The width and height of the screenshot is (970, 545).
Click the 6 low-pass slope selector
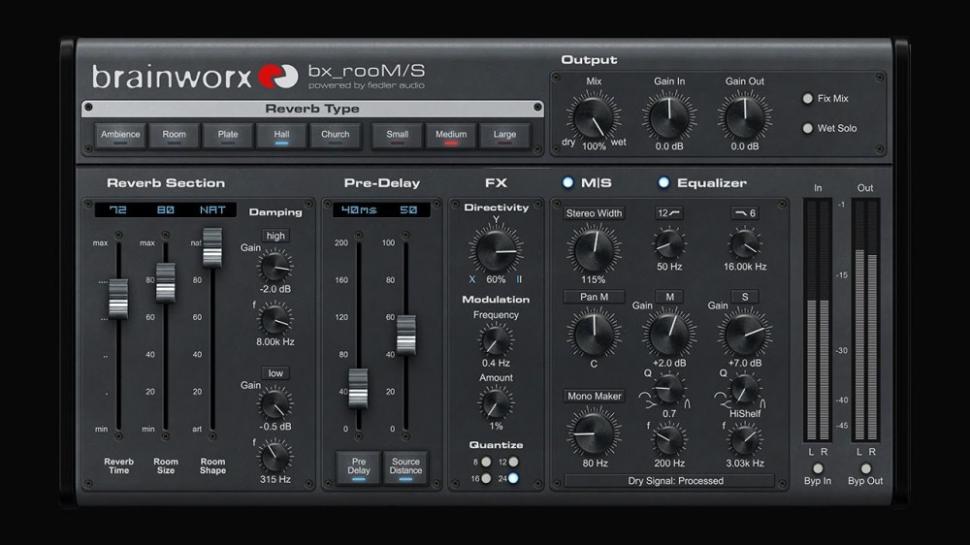(x=743, y=214)
